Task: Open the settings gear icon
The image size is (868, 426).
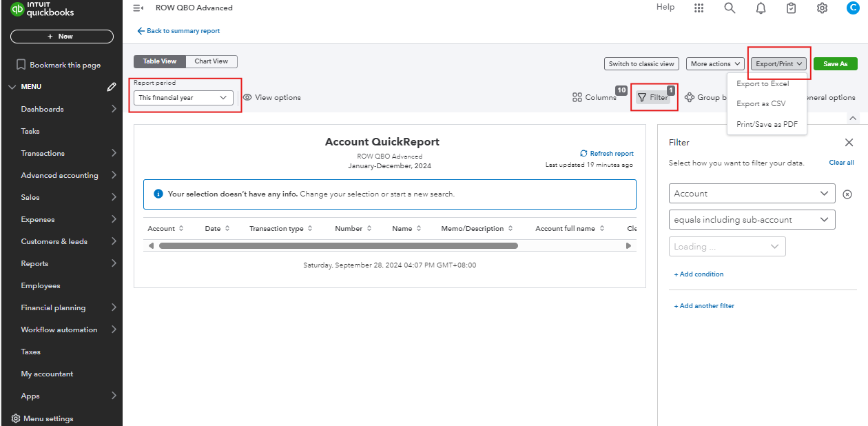Action: tap(822, 8)
